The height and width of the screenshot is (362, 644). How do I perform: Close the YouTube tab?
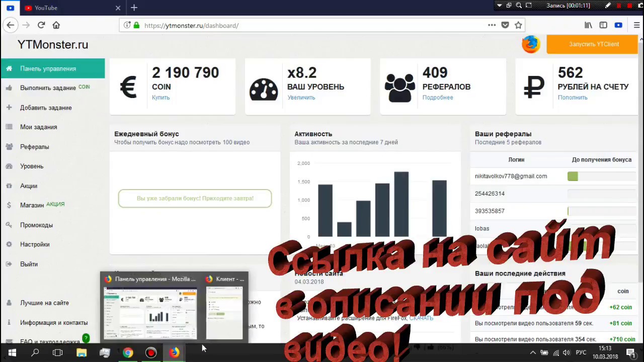(118, 8)
